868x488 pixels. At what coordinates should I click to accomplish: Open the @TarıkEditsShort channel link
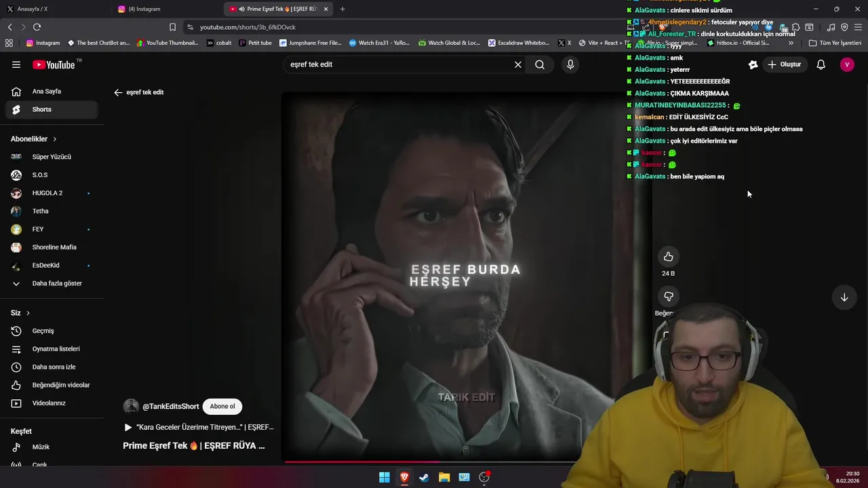(x=170, y=407)
